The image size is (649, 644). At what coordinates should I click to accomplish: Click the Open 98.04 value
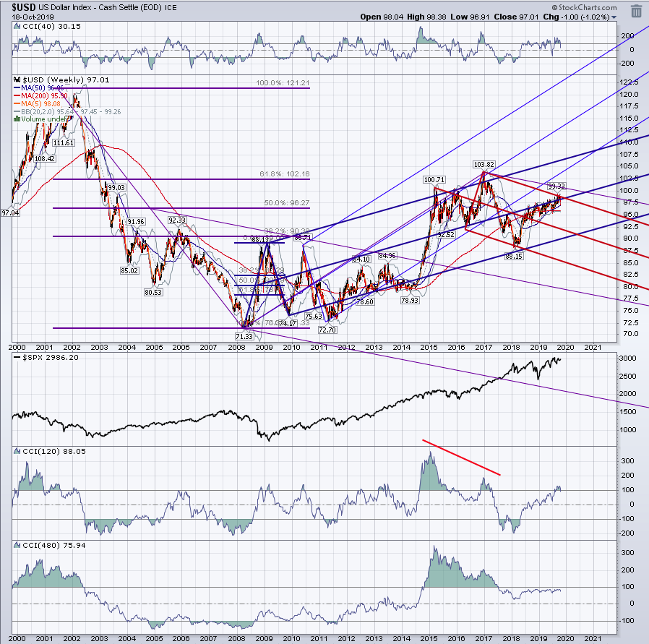pos(381,17)
